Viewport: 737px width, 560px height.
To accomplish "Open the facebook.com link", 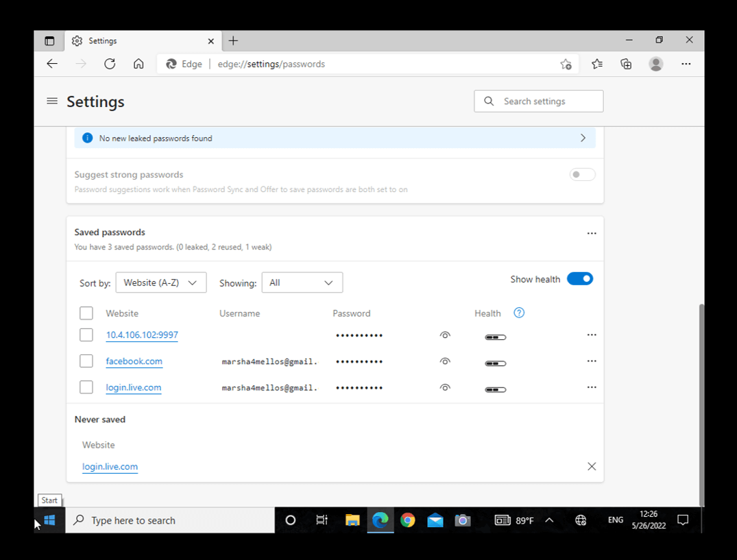I will click(x=134, y=361).
